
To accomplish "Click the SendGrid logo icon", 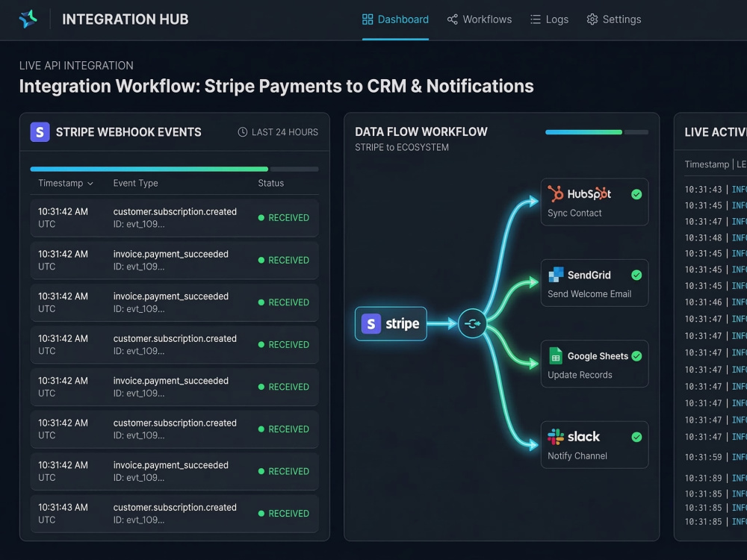I will [x=556, y=275].
